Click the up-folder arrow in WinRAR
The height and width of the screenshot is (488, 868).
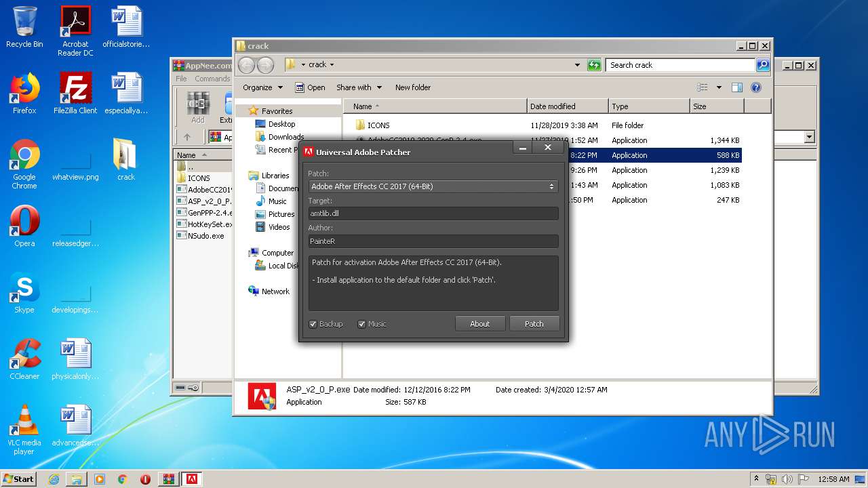(187, 137)
